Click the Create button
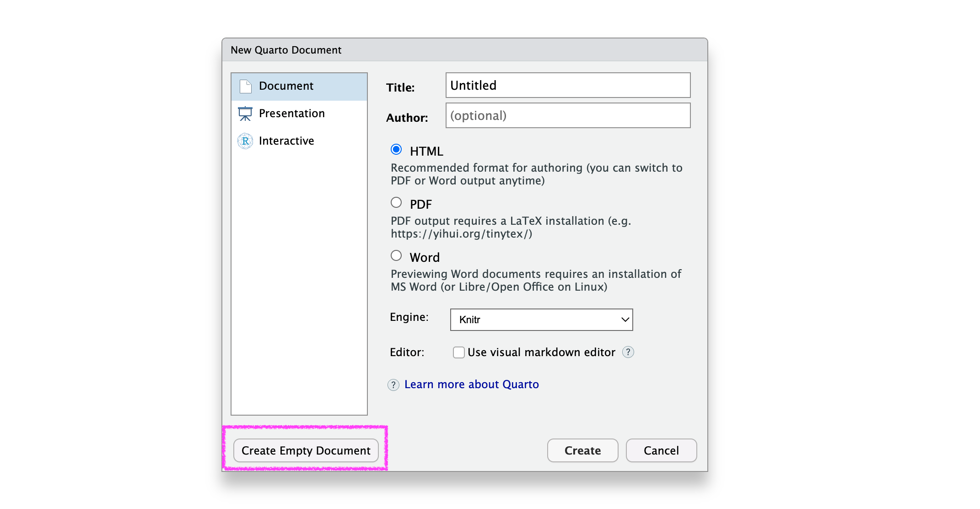 pyautogui.click(x=582, y=450)
